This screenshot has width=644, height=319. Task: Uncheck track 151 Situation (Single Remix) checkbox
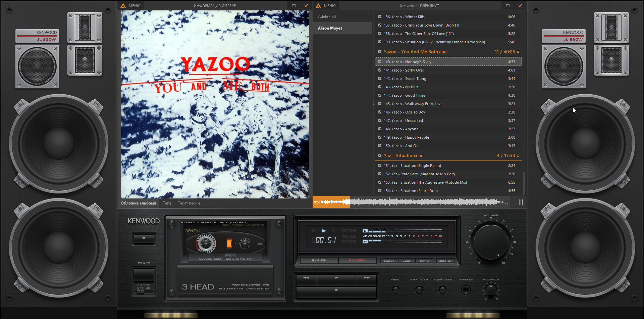click(x=380, y=166)
